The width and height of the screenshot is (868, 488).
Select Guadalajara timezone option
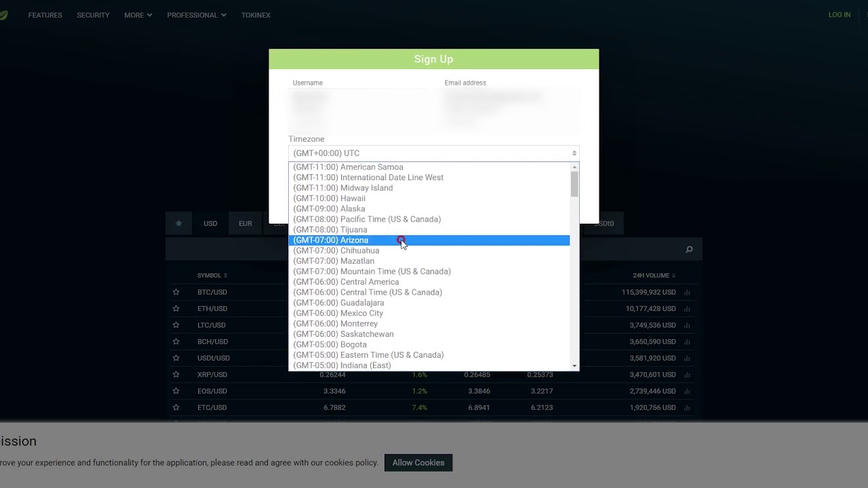coord(429,303)
